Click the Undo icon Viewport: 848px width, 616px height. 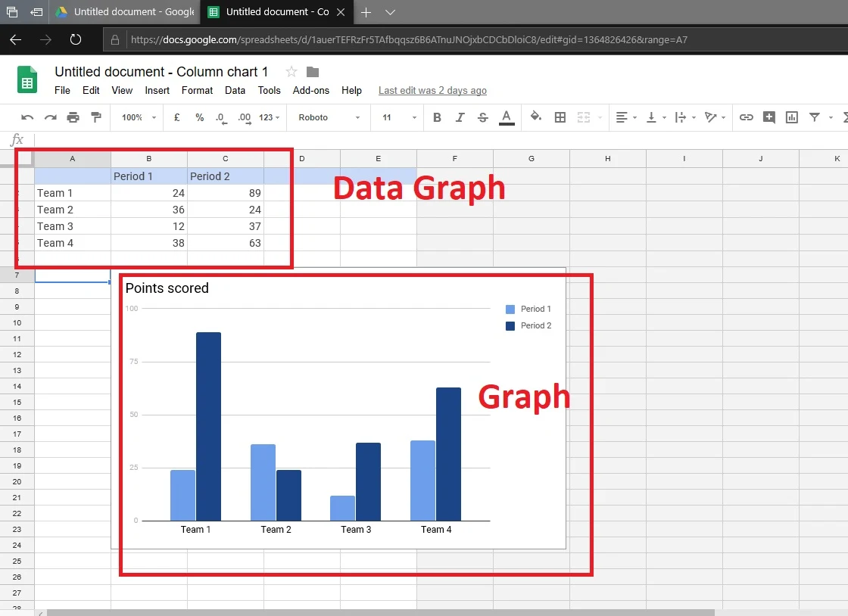[x=28, y=117]
